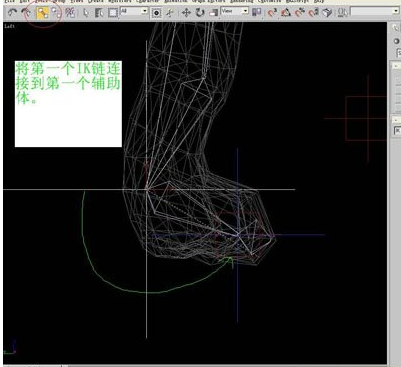Choose the Unlink Selection tool

[56, 13]
